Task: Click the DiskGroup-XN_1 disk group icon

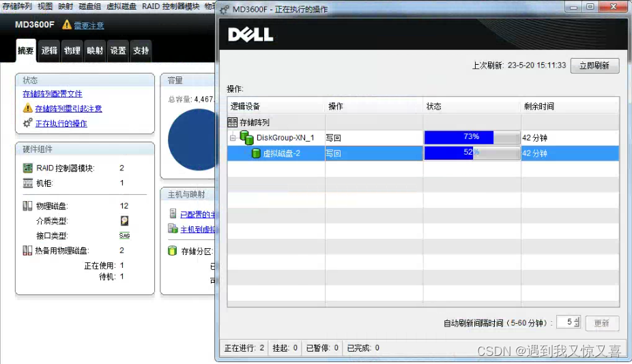Action: coord(246,137)
